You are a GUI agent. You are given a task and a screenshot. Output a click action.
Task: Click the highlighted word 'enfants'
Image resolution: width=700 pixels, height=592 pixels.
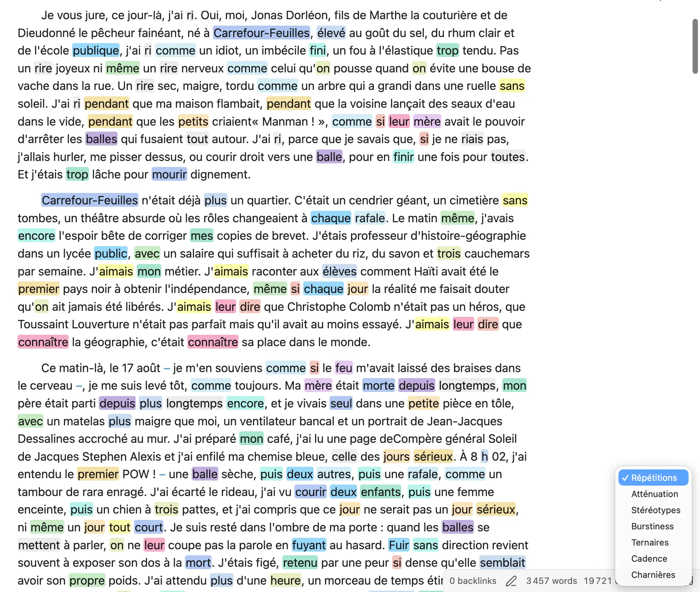381,492
